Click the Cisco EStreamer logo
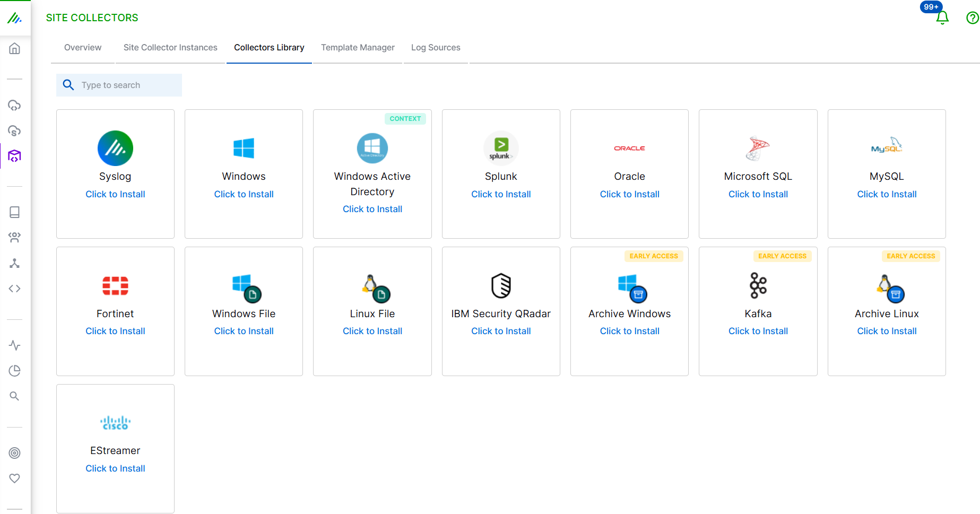Image resolution: width=980 pixels, height=514 pixels. pyautogui.click(x=115, y=423)
